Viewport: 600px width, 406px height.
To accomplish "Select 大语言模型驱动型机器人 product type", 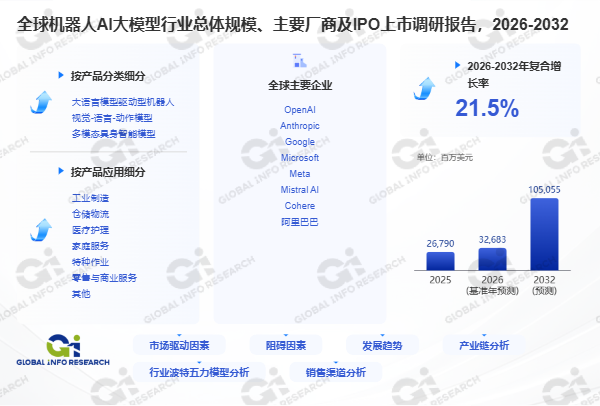I will tap(123, 102).
